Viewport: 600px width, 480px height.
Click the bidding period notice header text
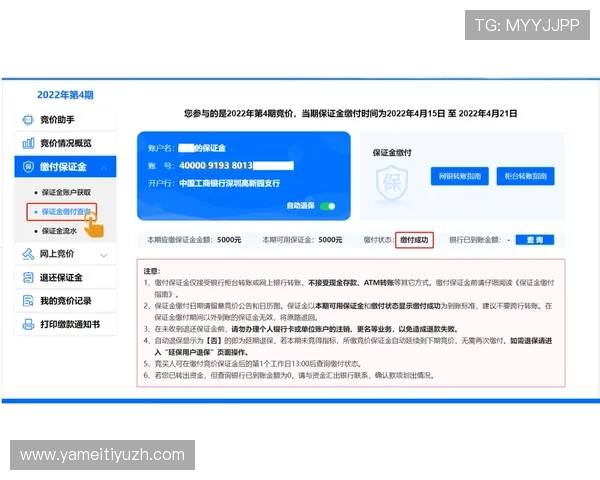point(350,113)
